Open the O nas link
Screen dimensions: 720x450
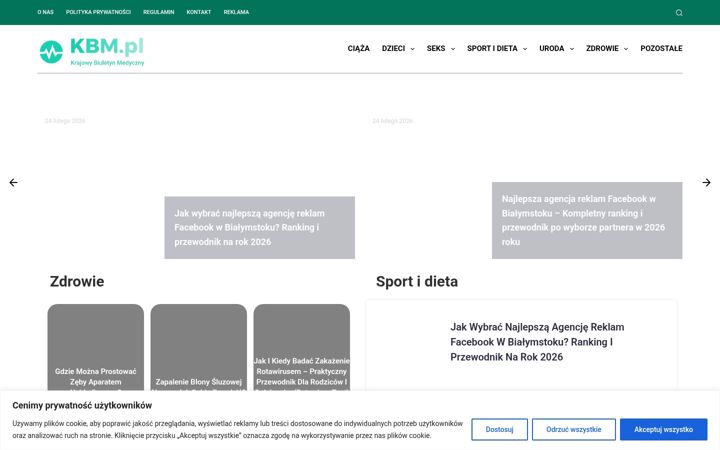(x=45, y=12)
